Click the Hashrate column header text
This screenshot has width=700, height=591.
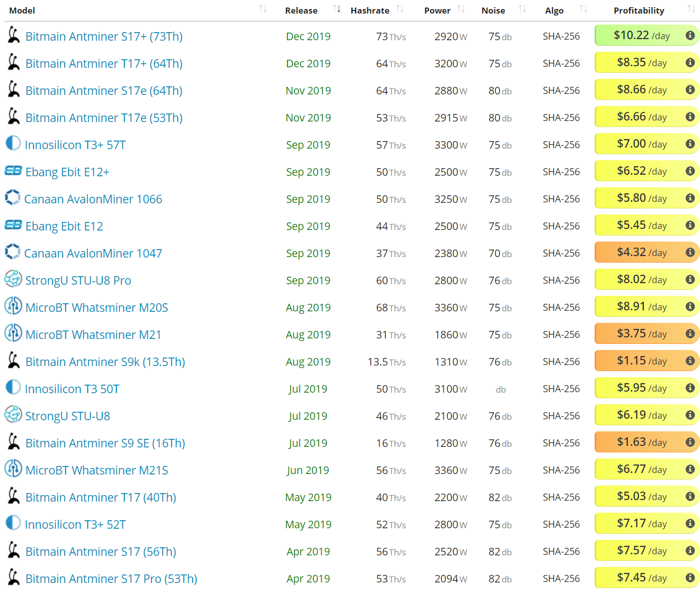point(370,11)
